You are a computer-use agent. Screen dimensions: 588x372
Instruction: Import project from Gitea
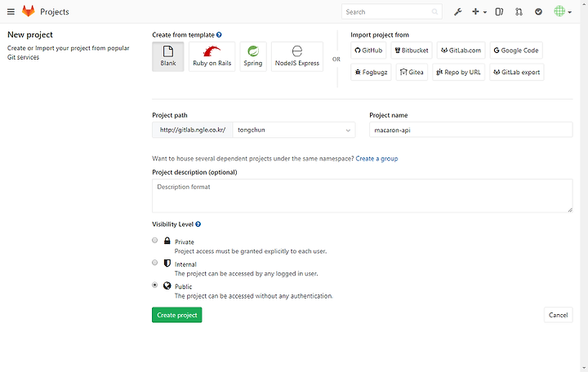pos(412,72)
